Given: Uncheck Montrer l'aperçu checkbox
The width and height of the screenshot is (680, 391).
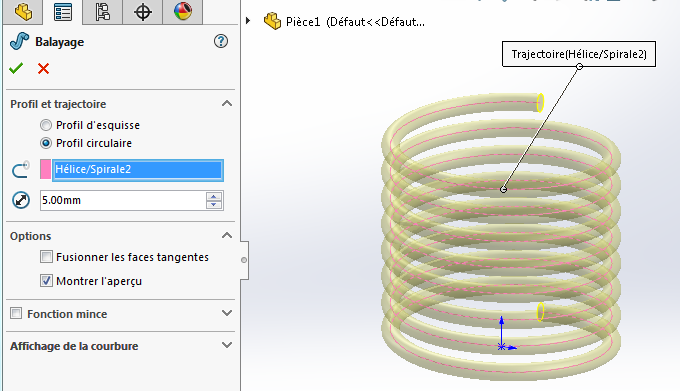Looking at the screenshot, I should point(46,281).
